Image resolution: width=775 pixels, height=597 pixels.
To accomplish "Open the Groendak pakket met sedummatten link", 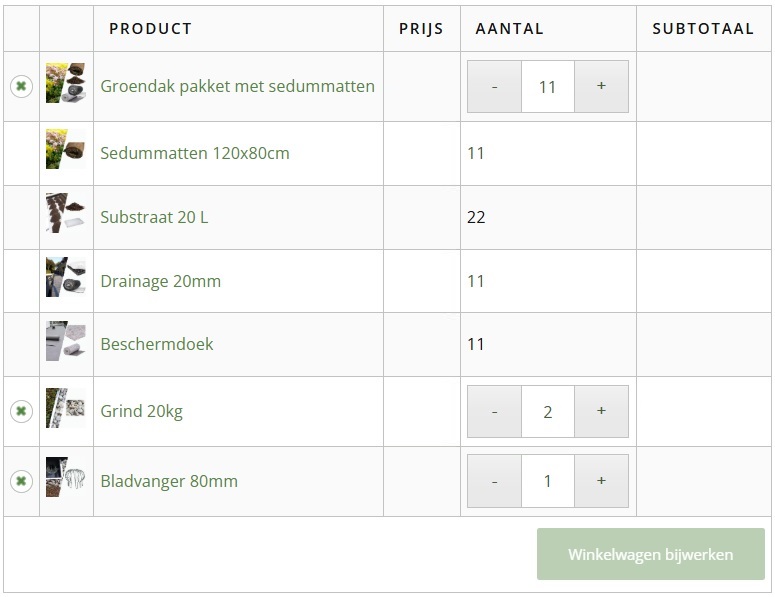I will click(x=237, y=86).
